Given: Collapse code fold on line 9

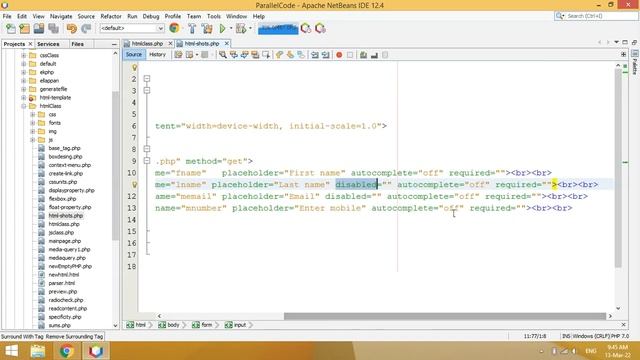Looking at the screenshot, I should [x=147, y=161].
